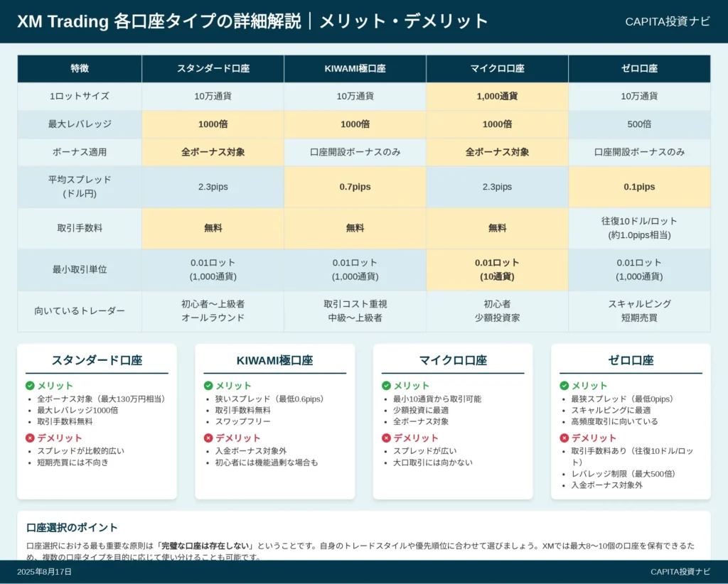Image resolution: width=728 pixels, height=584 pixels.
Task: Click 全ボーナス対象 cell in スタンダード口座 column
Action: (213, 152)
